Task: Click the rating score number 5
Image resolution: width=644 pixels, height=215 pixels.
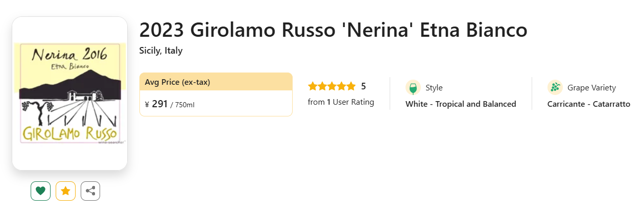Action: click(364, 86)
